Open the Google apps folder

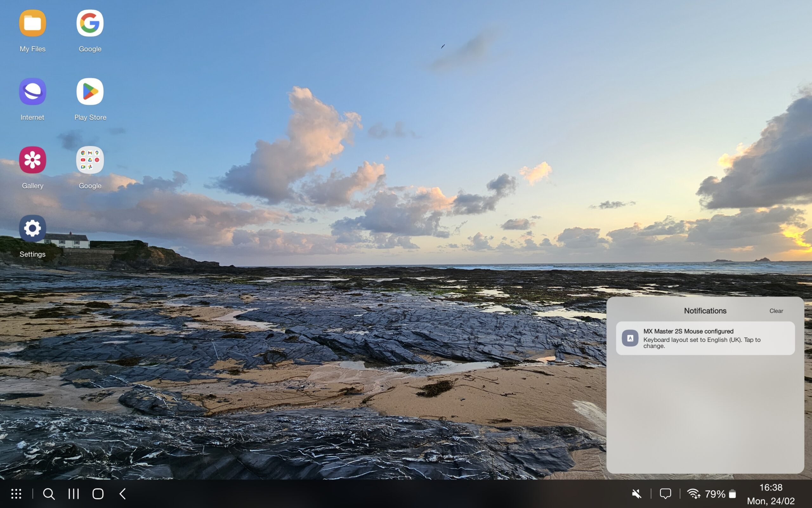tap(90, 160)
